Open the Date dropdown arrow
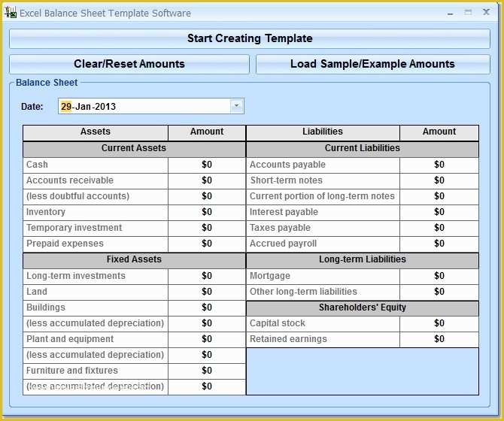 pyautogui.click(x=236, y=106)
